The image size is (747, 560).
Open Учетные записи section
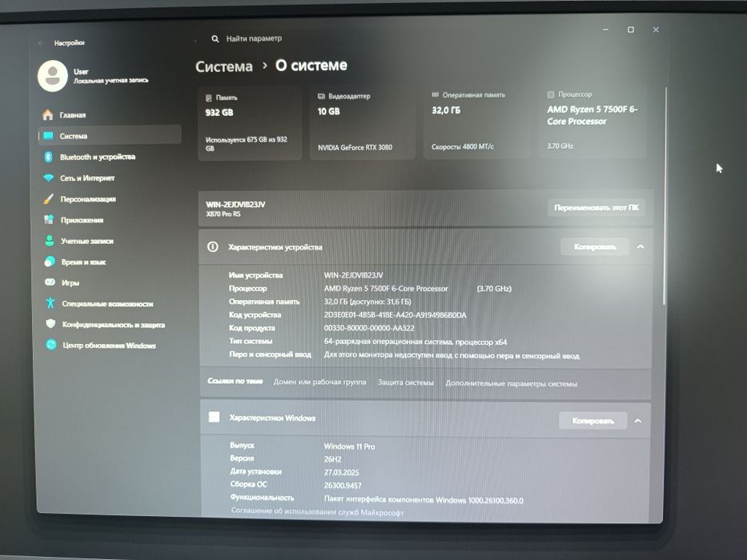click(110, 241)
